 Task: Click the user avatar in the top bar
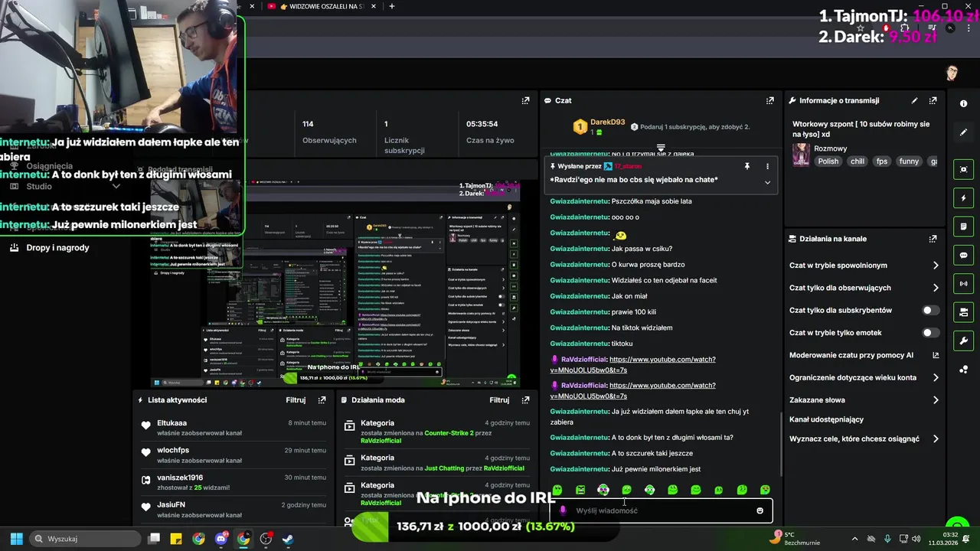click(x=952, y=73)
